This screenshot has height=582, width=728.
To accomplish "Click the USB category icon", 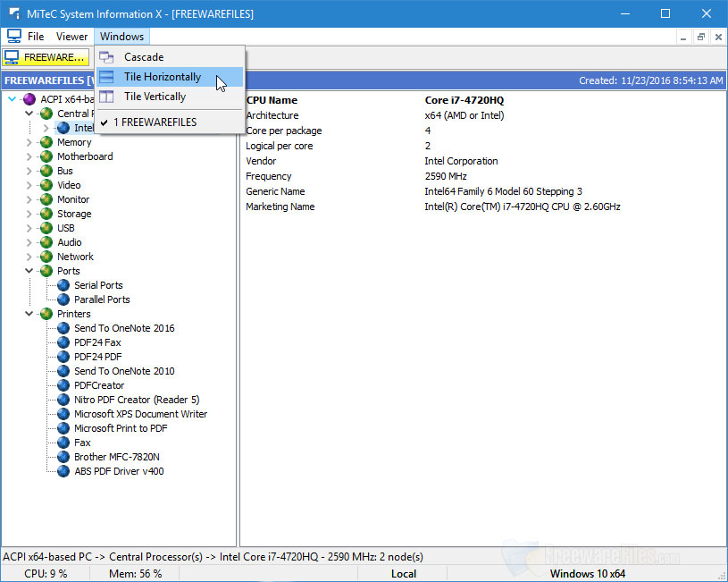I will tap(44, 228).
